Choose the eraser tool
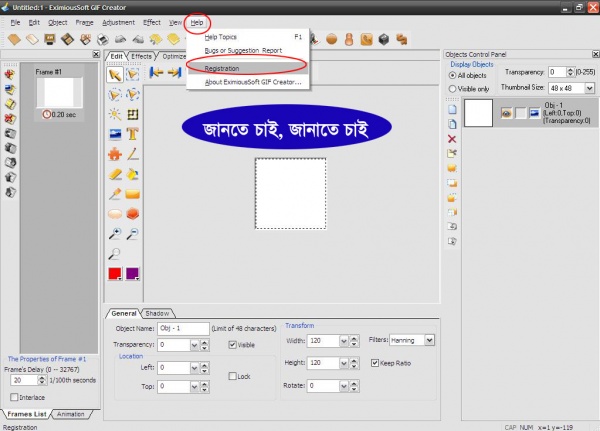 (x=115, y=174)
